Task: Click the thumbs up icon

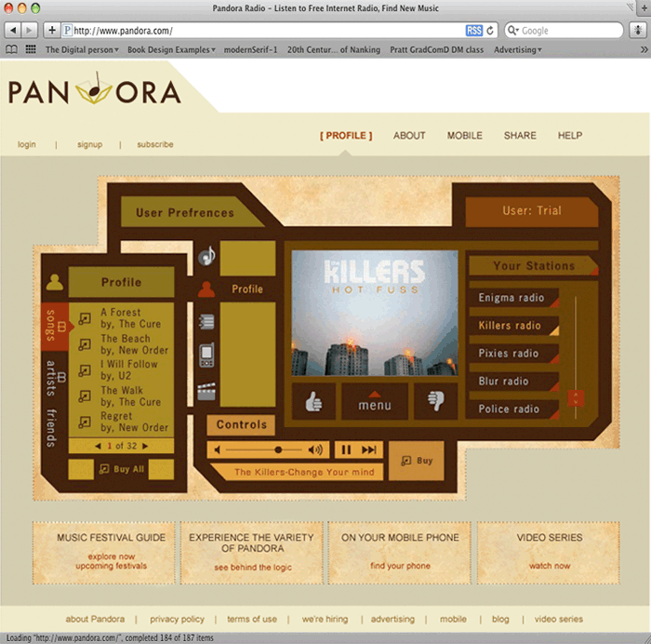Action: (x=313, y=402)
